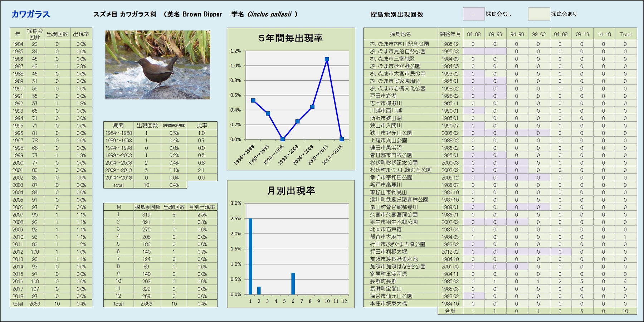Click the 3.0% axis label on bar chart
This screenshot has height=322, width=644.
(x=236, y=203)
